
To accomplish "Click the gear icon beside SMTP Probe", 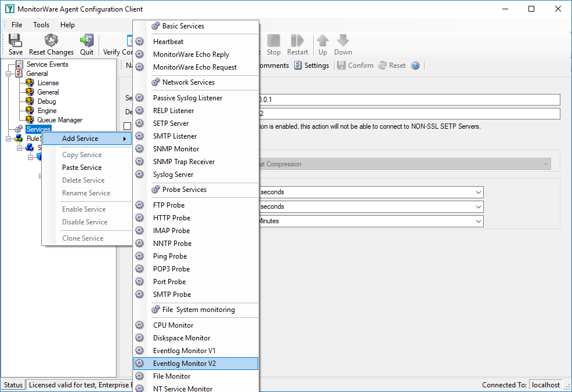I will point(139,294).
